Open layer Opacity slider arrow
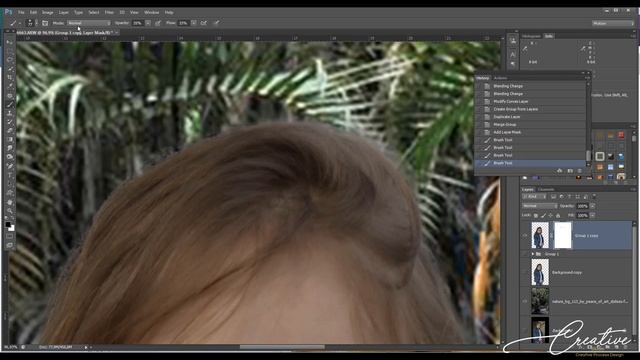The height and width of the screenshot is (360, 640). tap(592, 206)
